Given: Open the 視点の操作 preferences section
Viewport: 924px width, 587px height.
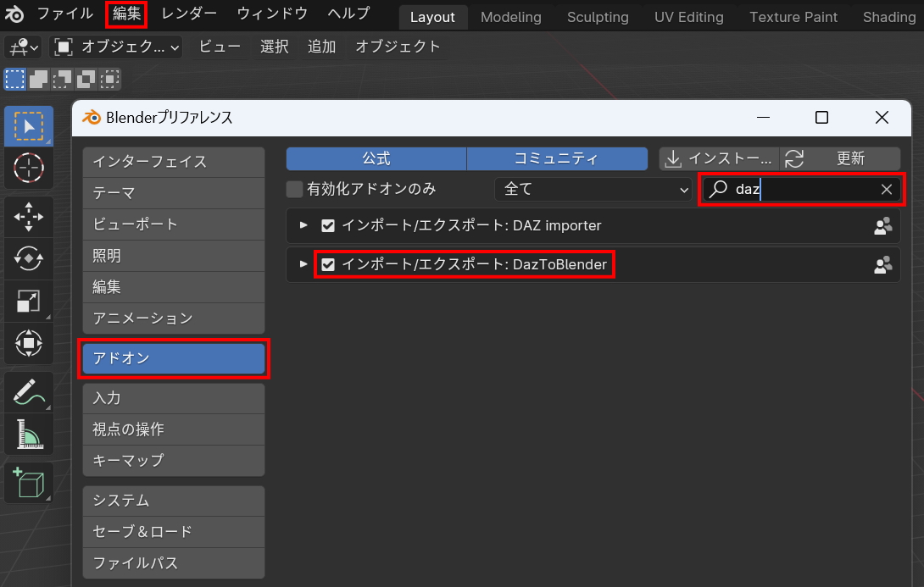Looking at the screenshot, I should pyautogui.click(x=174, y=429).
